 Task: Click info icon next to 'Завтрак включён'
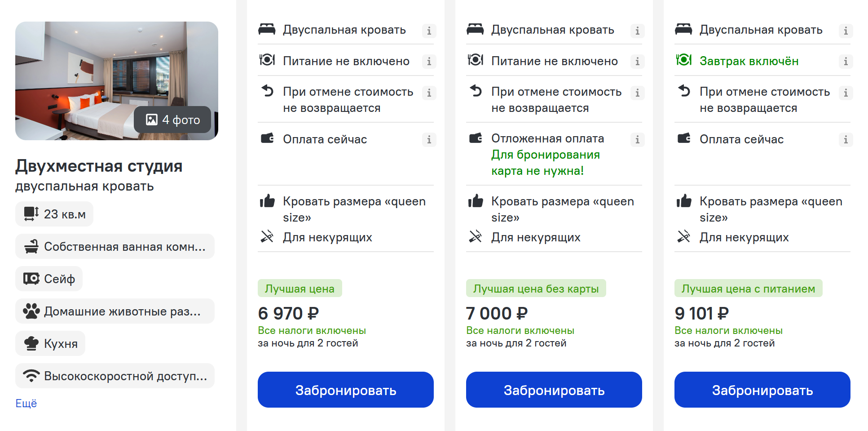[x=846, y=61]
